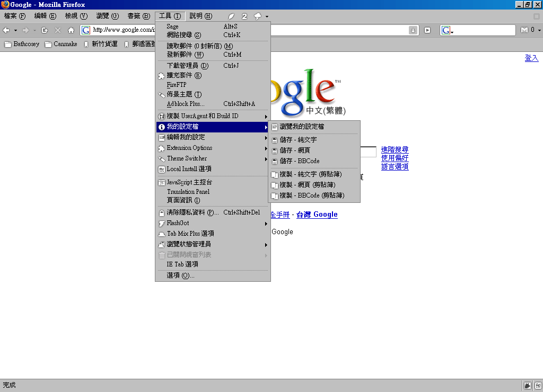Click the Go play-arrow button beside address bar

tap(427, 30)
